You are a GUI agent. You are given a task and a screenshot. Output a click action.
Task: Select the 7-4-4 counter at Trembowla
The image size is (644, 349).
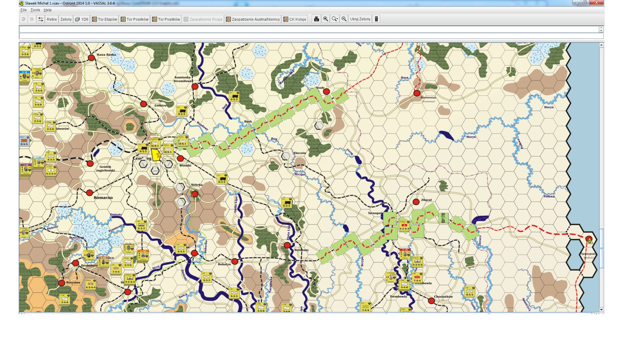point(417,278)
